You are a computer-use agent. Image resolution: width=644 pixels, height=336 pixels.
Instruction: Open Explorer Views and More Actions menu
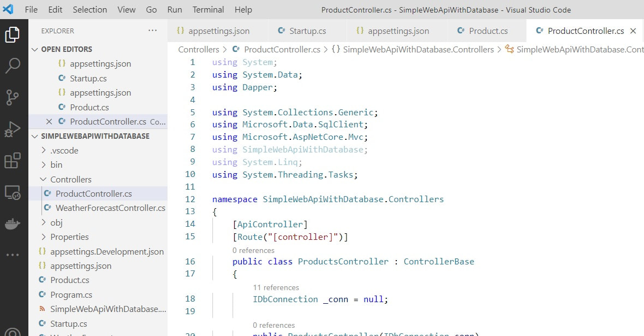coord(152,31)
